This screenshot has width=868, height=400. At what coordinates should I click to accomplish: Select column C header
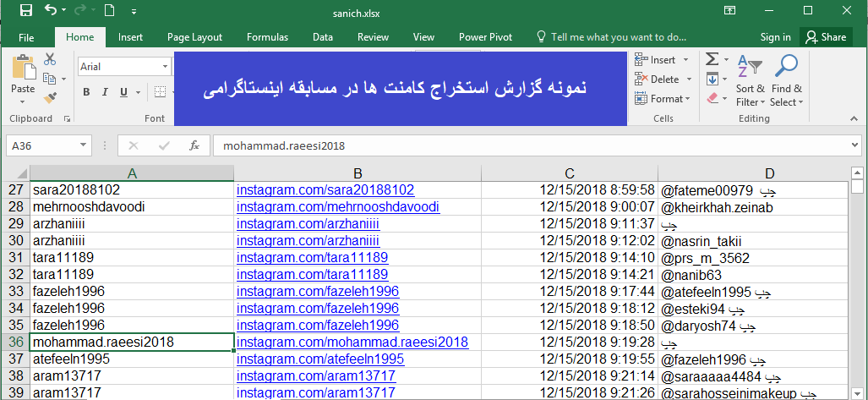570,173
